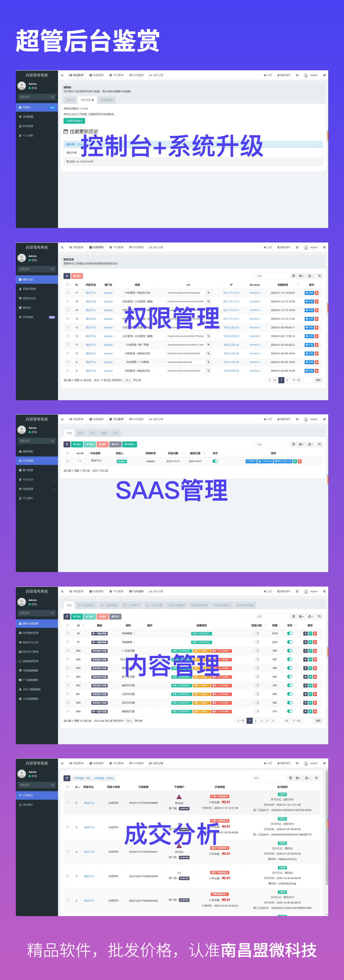Image resolution: width=344 pixels, height=980 pixels.
Task: Click the hamburger menu icon in the 成交分析 top bar
Action: pos(62,763)
